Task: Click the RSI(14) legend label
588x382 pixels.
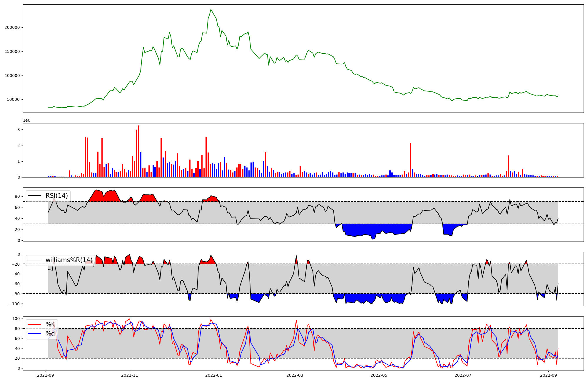Action: pyautogui.click(x=56, y=196)
